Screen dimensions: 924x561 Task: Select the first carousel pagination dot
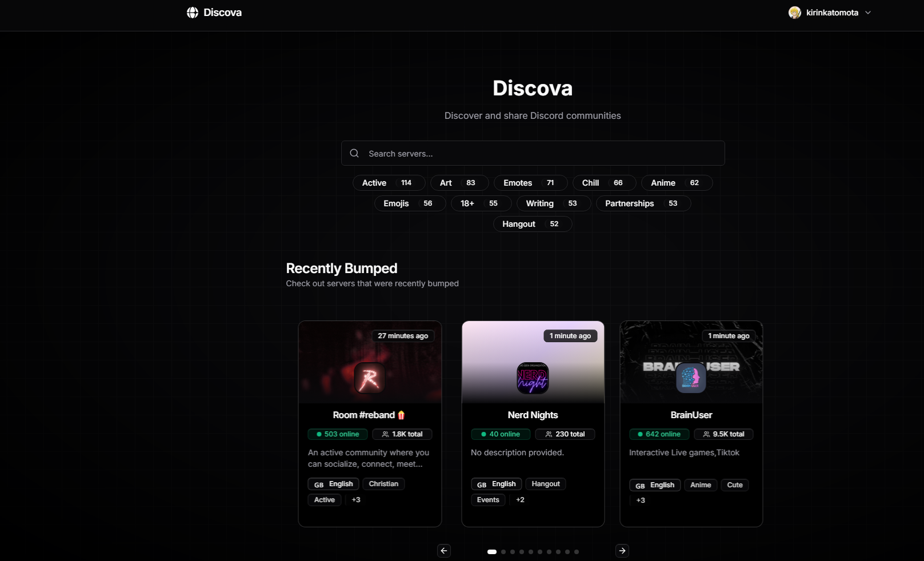point(491,552)
